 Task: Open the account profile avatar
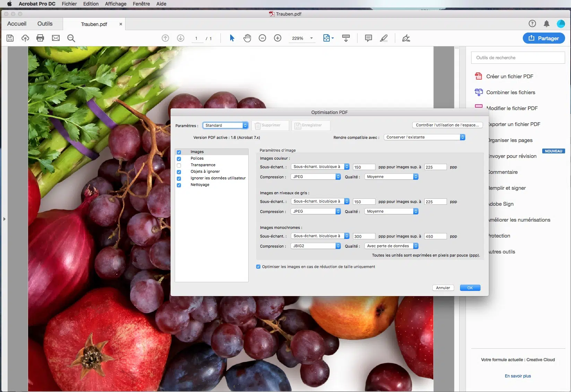561,24
